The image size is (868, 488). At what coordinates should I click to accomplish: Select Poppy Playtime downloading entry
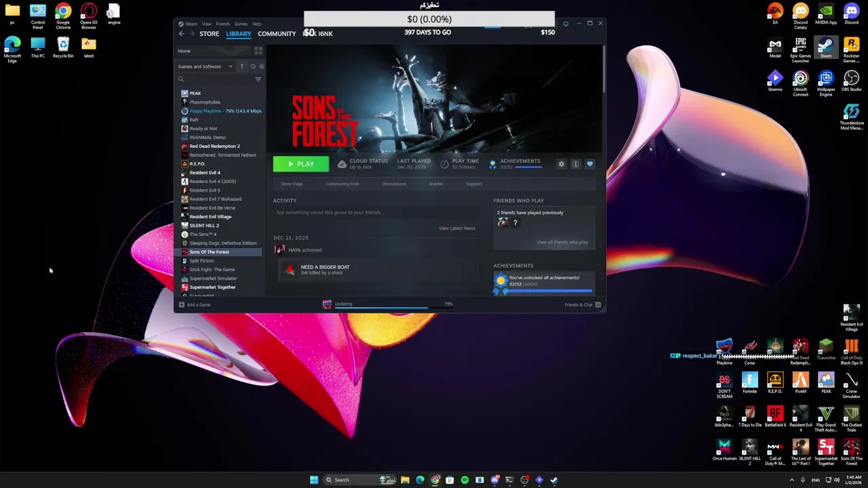pos(220,110)
